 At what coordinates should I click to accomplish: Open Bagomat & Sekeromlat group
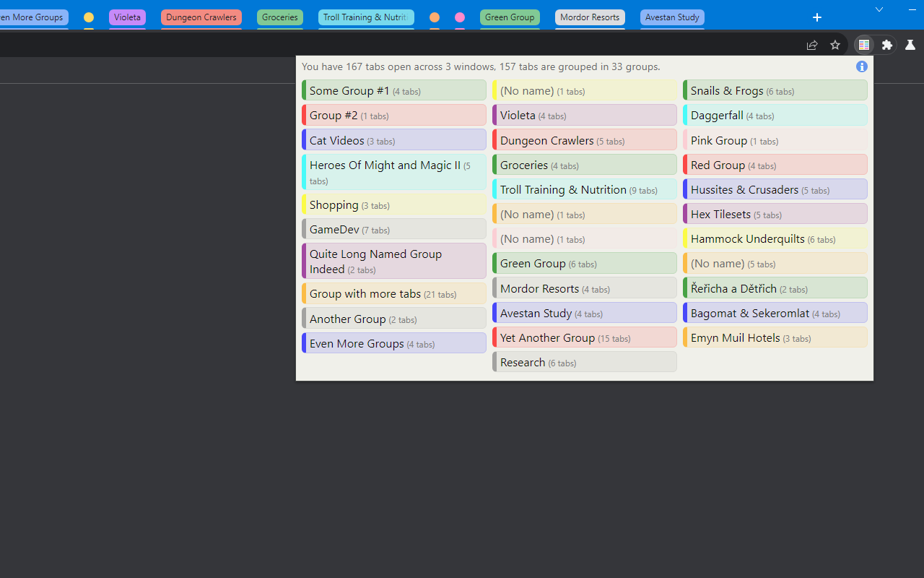[x=775, y=313]
